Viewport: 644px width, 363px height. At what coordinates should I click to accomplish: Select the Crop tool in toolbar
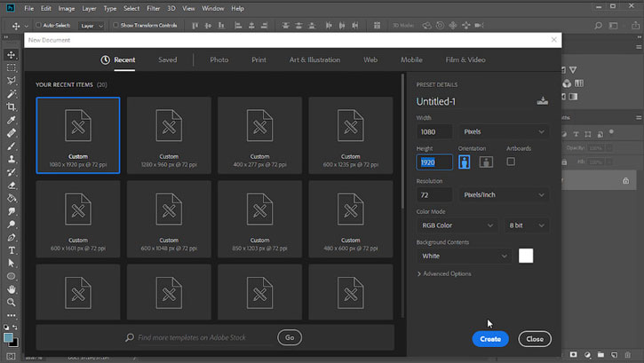click(11, 107)
